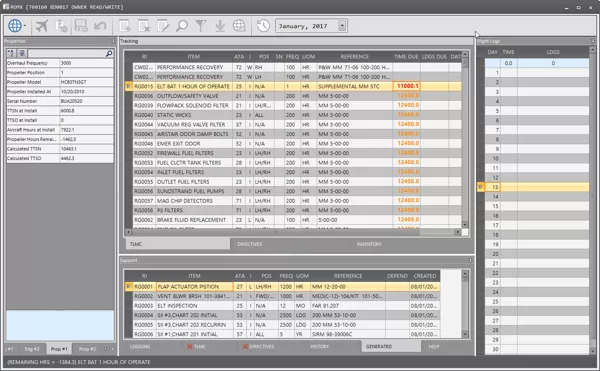Click the Support panel pin icon
This screenshot has width=600, height=371.
(x=470, y=260)
